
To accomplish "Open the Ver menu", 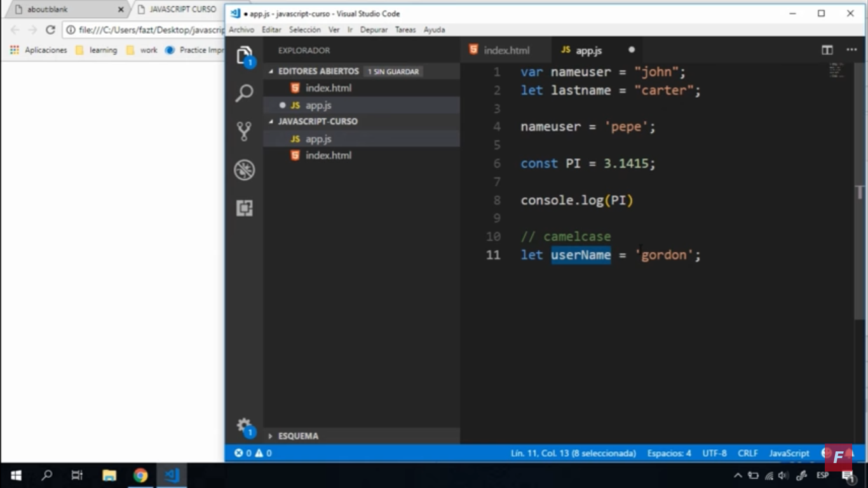I will tap(334, 30).
